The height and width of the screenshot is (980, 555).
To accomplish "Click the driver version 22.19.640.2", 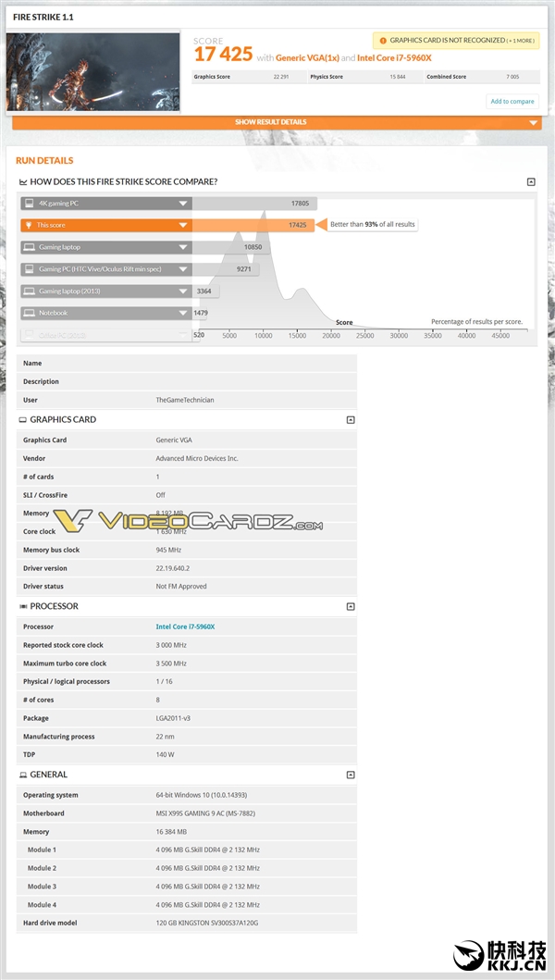I will pos(174,569).
